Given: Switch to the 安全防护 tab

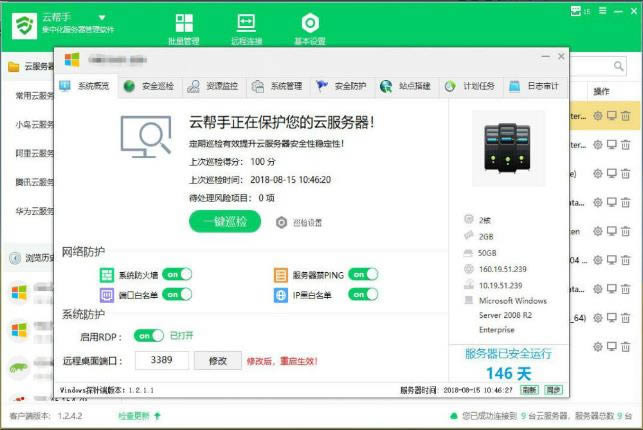Looking at the screenshot, I should point(342,86).
